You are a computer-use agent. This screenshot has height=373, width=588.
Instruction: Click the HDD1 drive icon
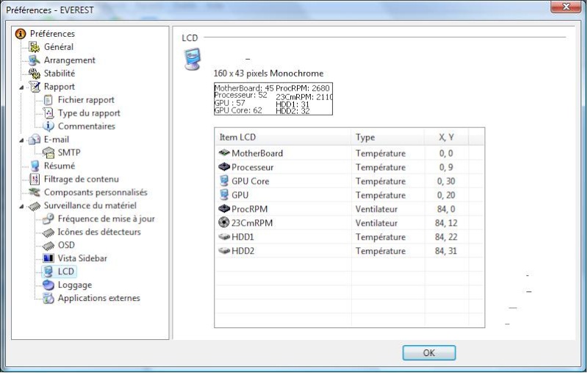click(224, 237)
